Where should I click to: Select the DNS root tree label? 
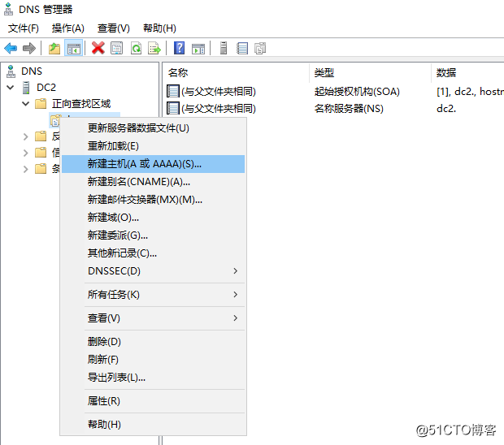click(x=32, y=71)
